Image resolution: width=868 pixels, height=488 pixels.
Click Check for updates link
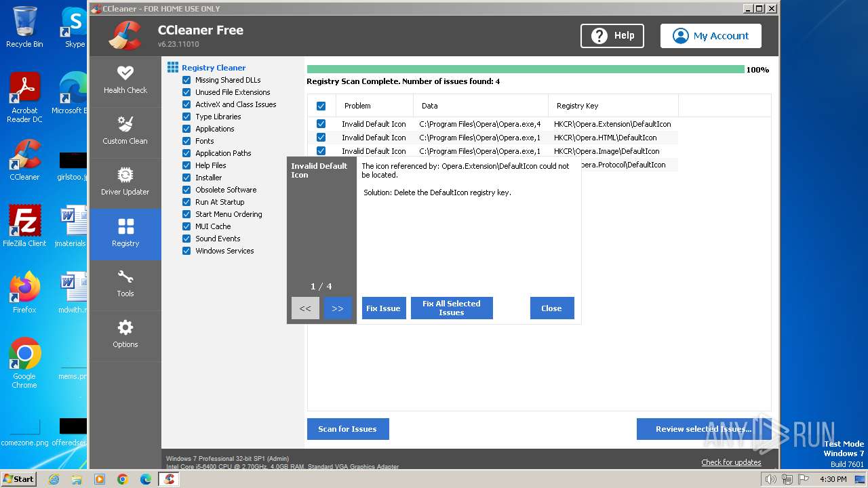[731, 462]
